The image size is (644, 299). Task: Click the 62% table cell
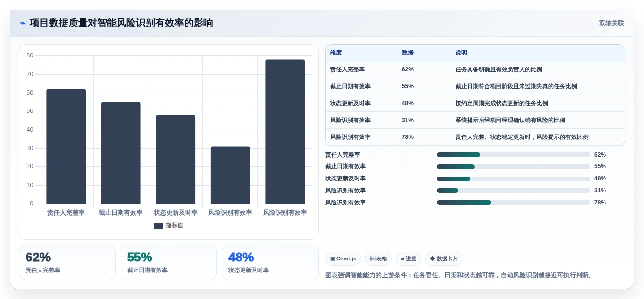pos(408,69)
